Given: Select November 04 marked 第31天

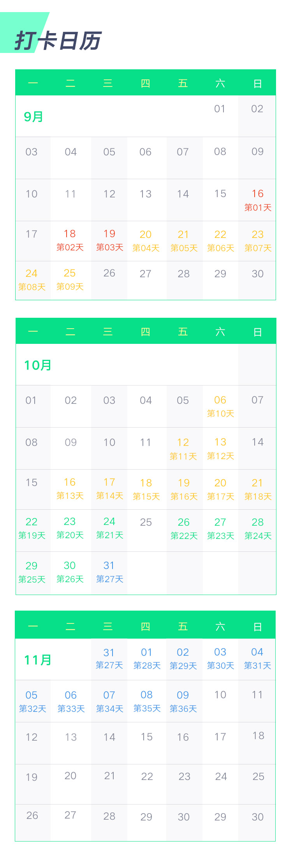Looking at the screenshot, I should 257,658.
